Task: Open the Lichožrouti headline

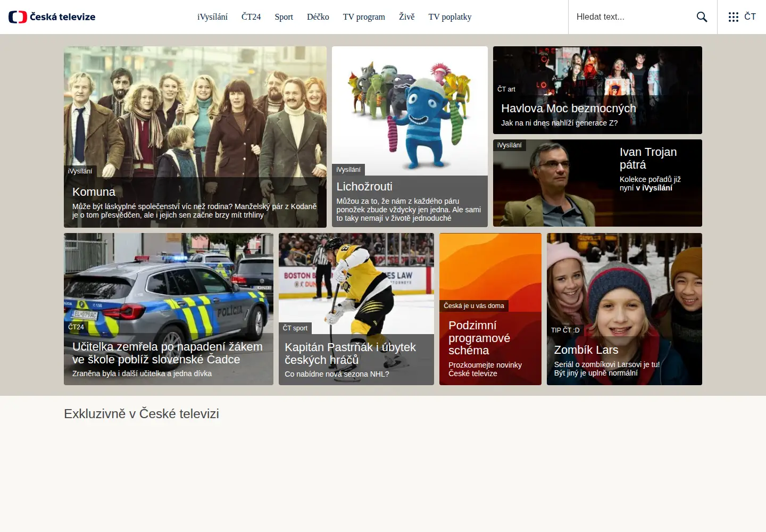Action: point(364,187)
